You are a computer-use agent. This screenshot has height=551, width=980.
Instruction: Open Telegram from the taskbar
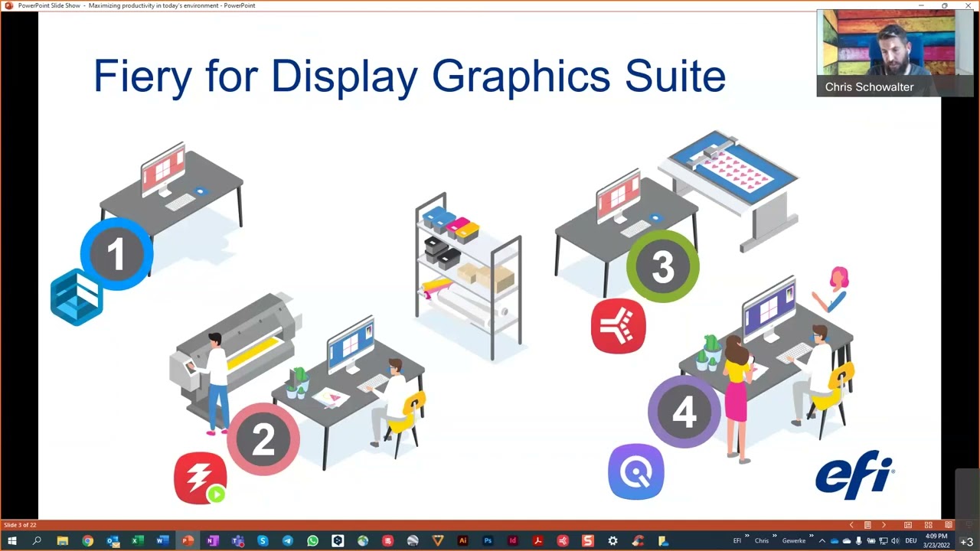tap(287, 541)
